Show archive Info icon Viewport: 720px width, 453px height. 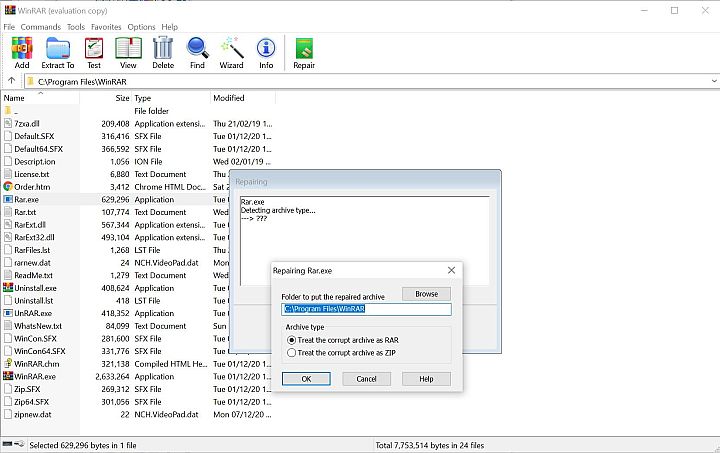tap(266, 53)
